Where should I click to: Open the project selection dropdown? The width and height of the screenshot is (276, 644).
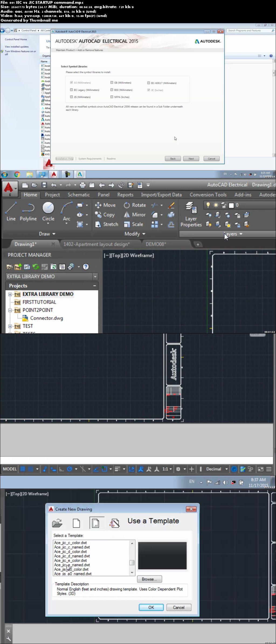(x=95, y=277)
